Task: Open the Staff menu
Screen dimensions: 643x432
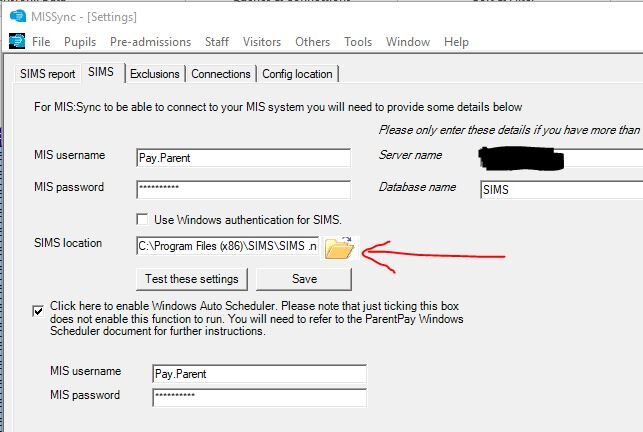Action: coord(217,42)
